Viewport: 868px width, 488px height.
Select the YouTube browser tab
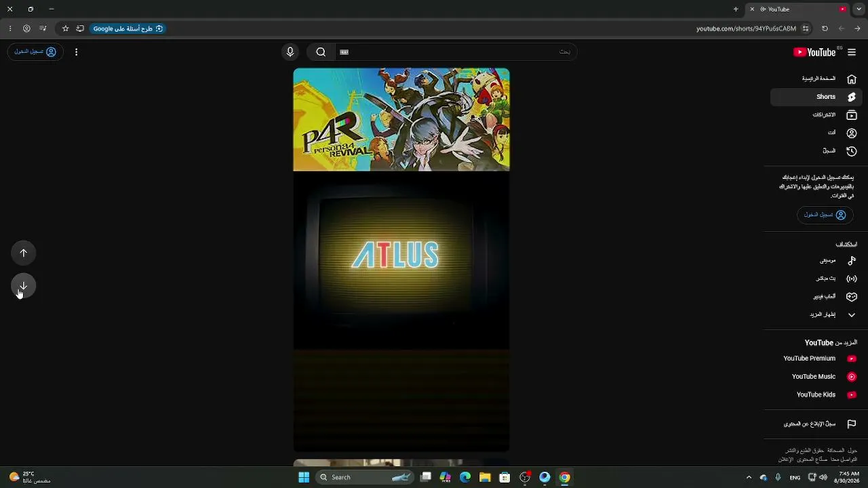[x=798, y=9]
